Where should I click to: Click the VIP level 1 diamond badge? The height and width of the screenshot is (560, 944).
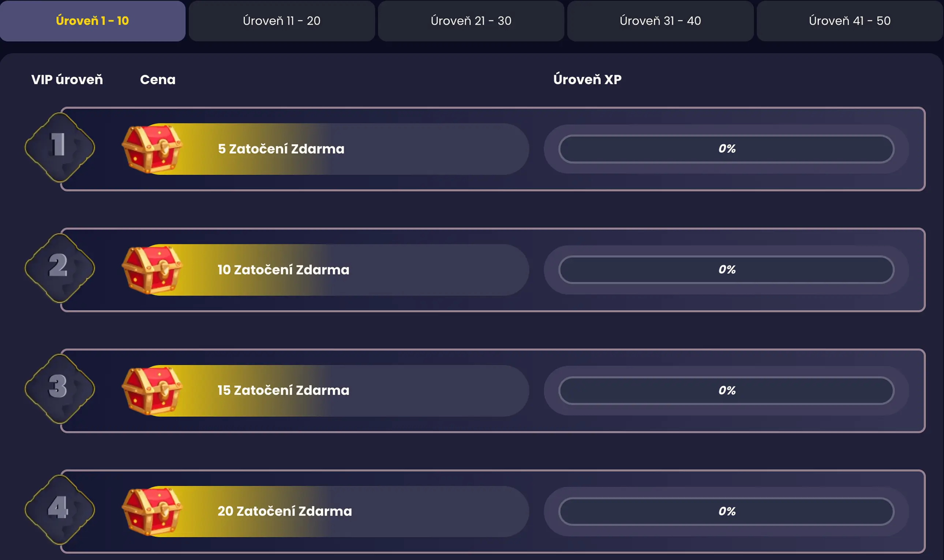click(60, 147)
